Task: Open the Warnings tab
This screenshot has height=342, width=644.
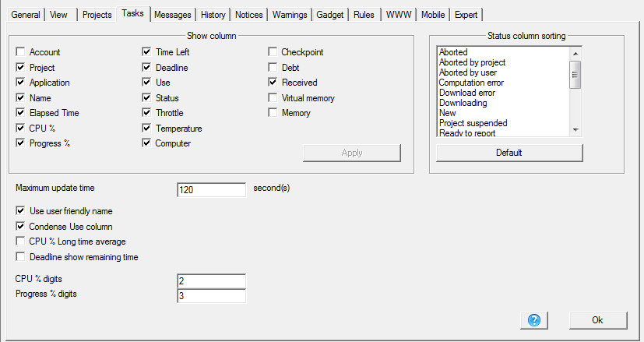Action: pos(290,15)
